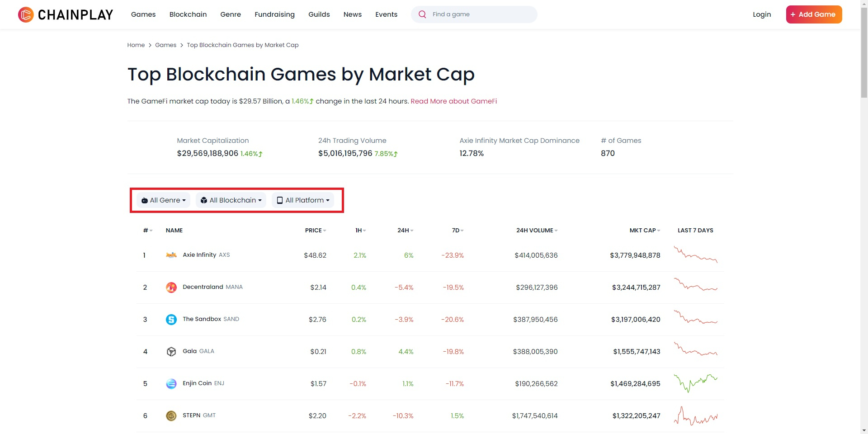
Task: Sort table by MKT CAP column
Action: [645, 231]
